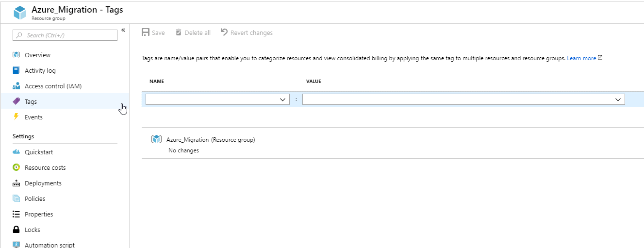The width and height of the screenshot is (644, 248).
Task: Click the Quickstart cloud icon
Action: pyautogui.click(x=16, y=152)
